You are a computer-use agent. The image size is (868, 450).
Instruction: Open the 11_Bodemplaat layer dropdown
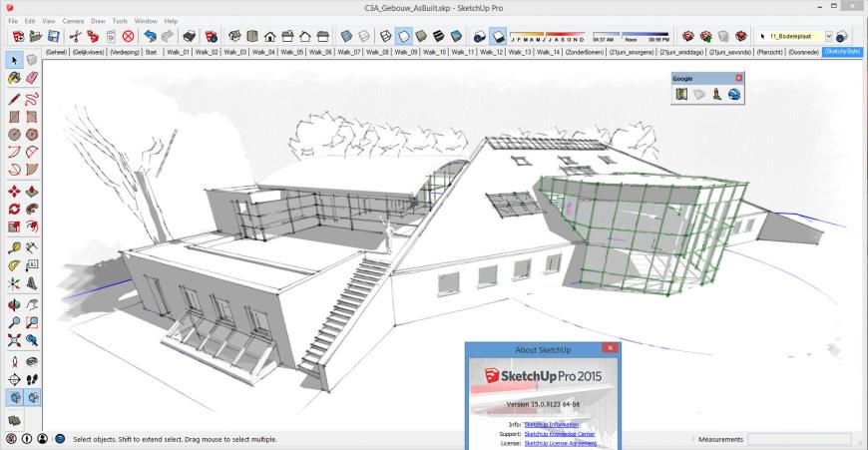coord(829,37)
